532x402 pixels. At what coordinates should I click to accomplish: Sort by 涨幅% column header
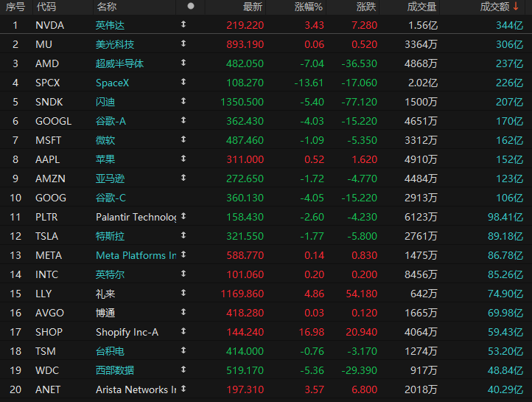pos(309,7)
